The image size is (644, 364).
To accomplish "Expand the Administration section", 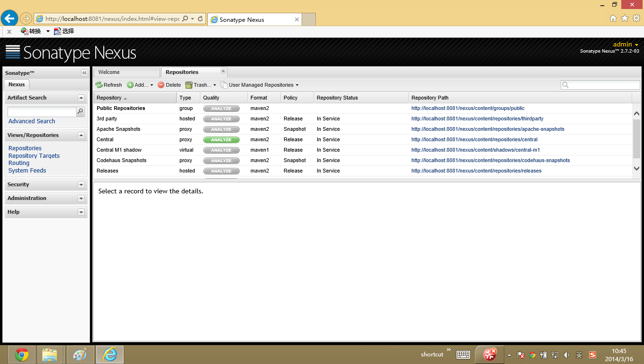I will pyautogui.click(x=81, y=198).
